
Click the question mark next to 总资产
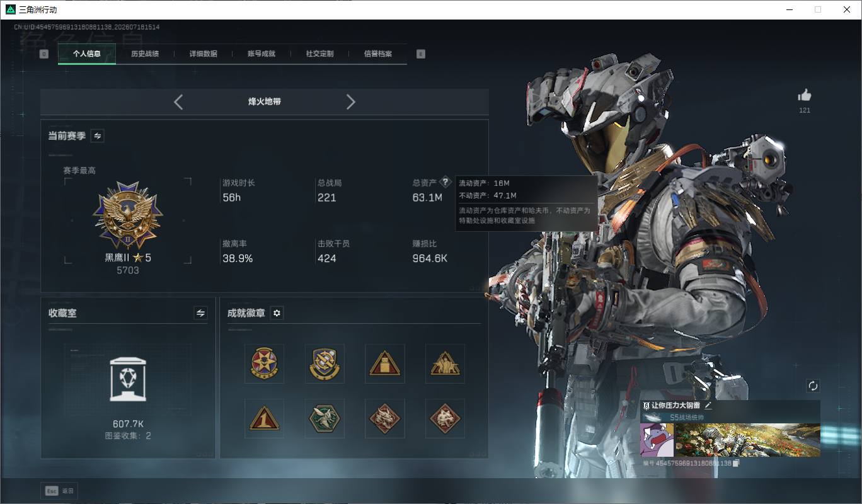(445, 182)
